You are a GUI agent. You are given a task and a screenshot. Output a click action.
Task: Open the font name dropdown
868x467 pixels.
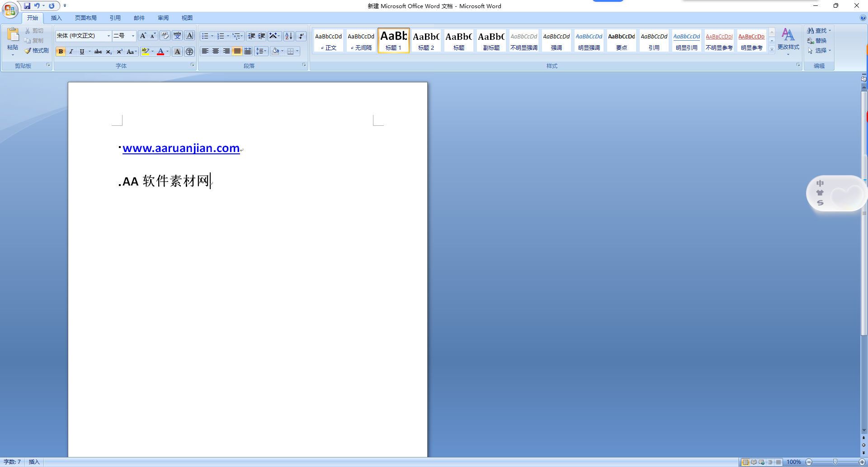click(108, 36)
